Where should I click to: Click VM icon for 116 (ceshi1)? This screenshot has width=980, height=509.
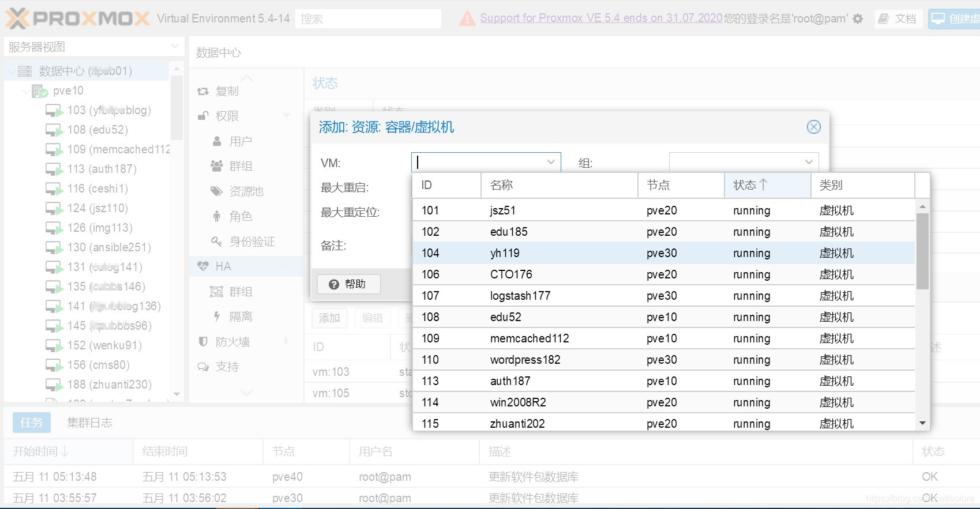click(x=54, y=189)
